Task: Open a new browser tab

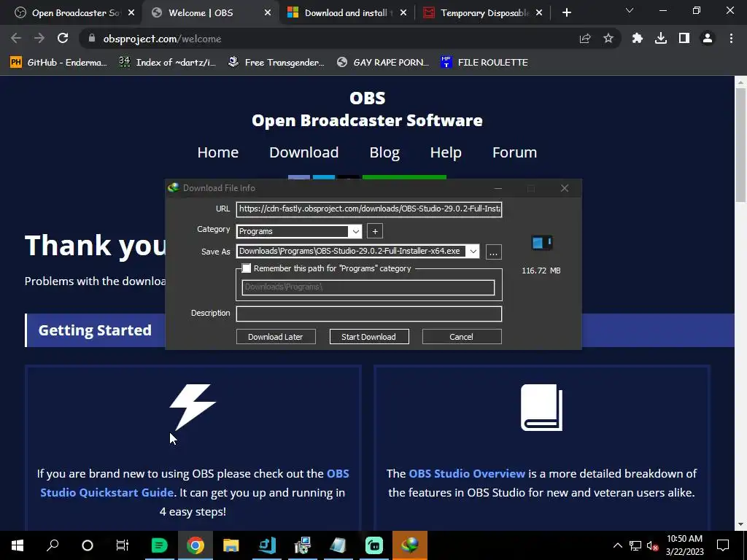Action: point(566,13)
